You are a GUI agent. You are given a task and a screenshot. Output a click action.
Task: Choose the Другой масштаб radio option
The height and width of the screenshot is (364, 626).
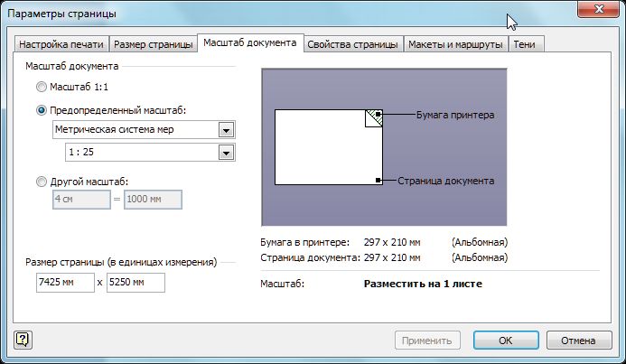pos(42,181)
